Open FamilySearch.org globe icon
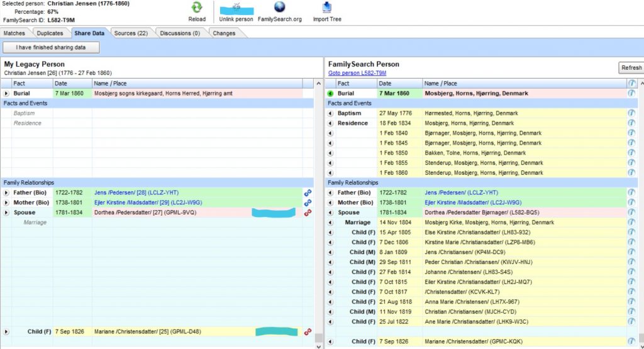Image resolution: width=644 pixels, height=349 pixels. [280, 7]
